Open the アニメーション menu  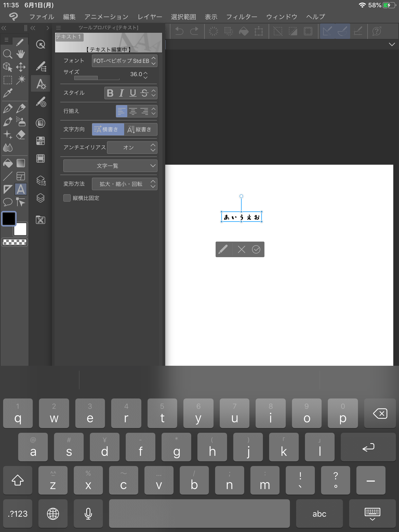tap(106, 17)
